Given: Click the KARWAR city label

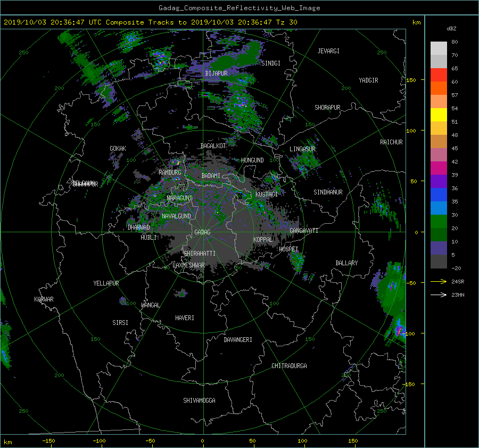Looking at the screenshot, I should click(x=44, y=299).
